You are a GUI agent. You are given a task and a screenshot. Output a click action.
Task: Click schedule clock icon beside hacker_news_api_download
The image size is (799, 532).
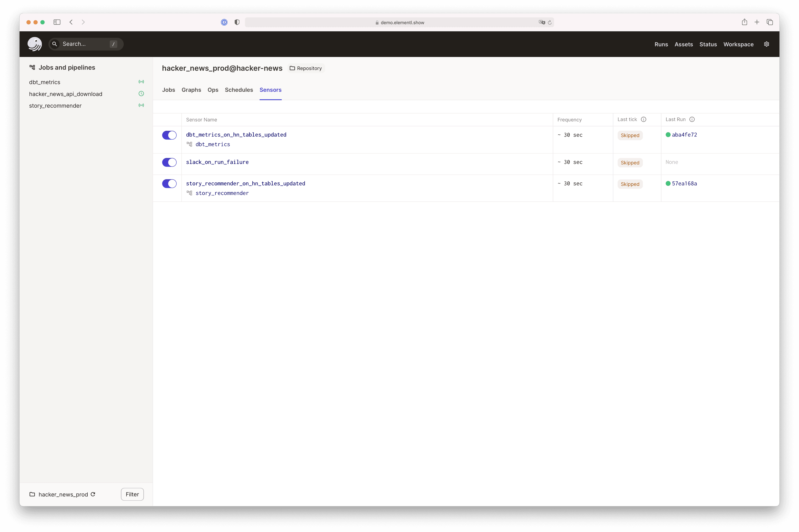coord(141,94)
